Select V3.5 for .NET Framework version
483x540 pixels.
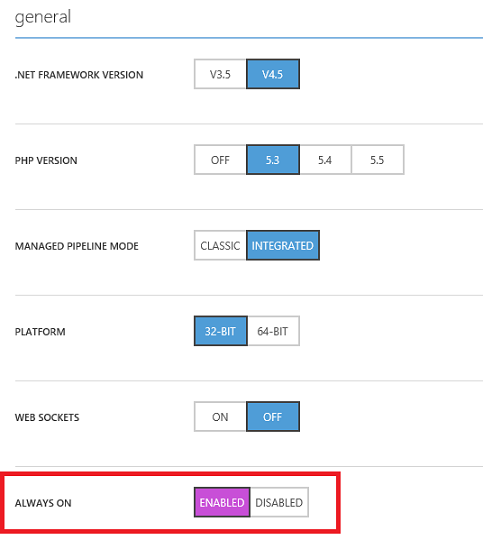[x=220, y=74]
